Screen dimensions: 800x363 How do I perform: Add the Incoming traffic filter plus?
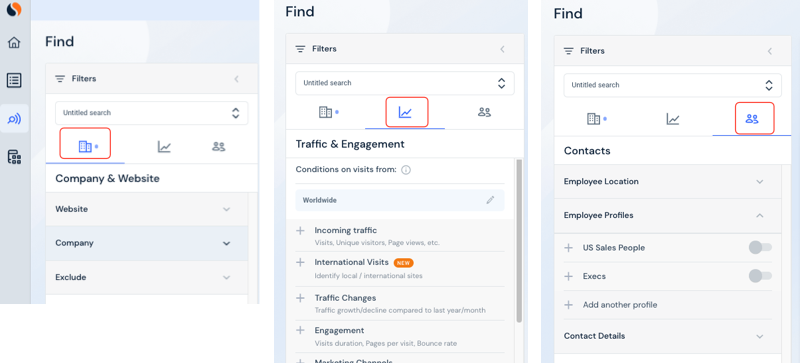[301, 231]
